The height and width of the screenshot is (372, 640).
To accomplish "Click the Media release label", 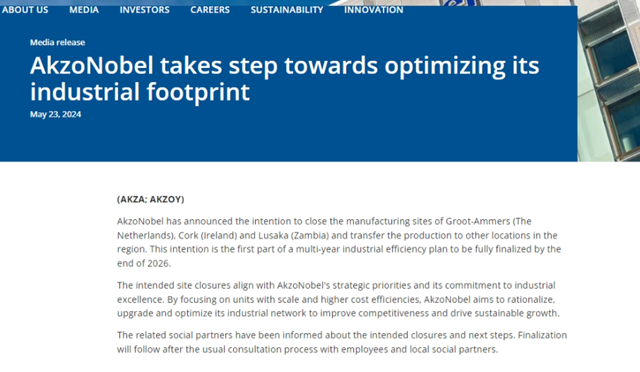I will click(58, 42).
